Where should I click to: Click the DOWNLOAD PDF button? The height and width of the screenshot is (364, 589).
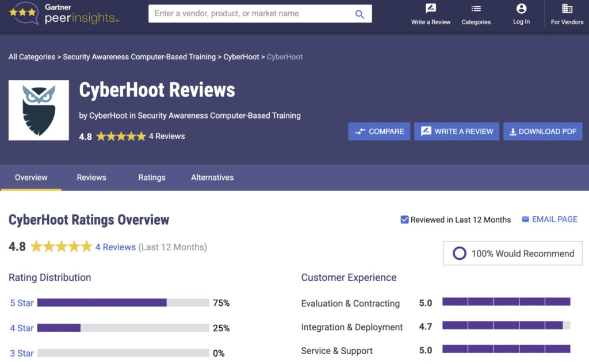click(x=543, y=132)
